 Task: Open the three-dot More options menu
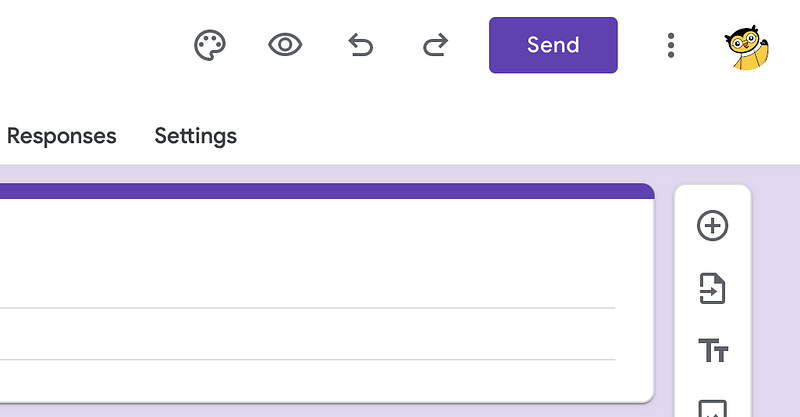[671, 45]
